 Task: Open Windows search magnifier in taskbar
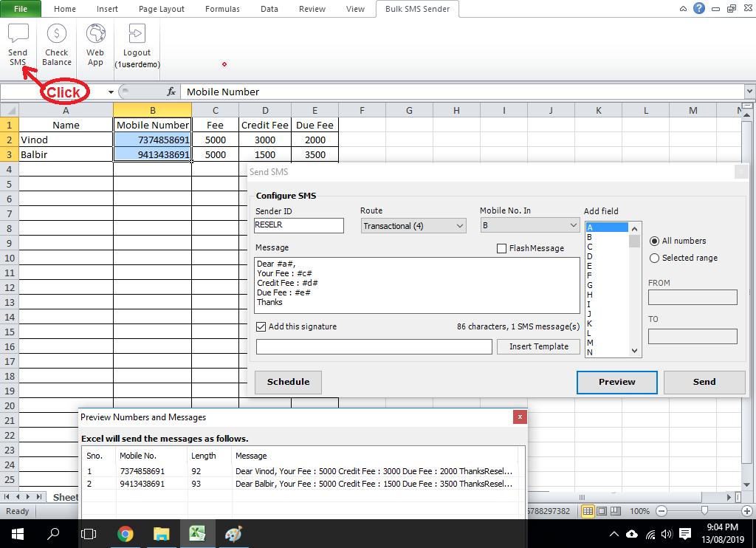53,534
